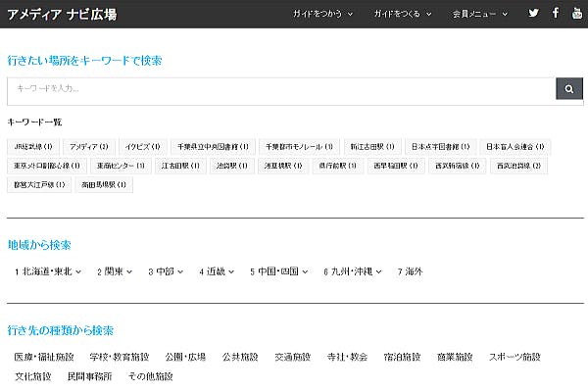Expand the ガイドをつくる menu

(404, 14)
